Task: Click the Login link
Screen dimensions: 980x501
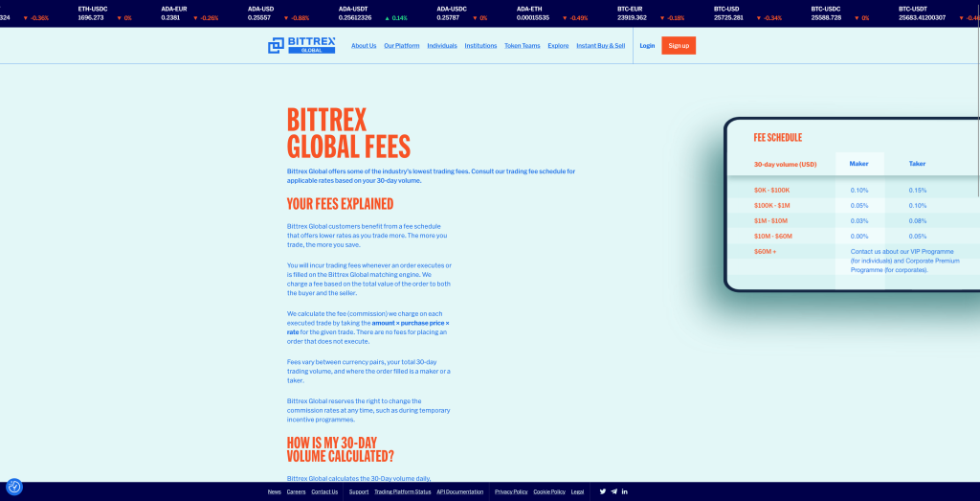Action: [647, 46]
